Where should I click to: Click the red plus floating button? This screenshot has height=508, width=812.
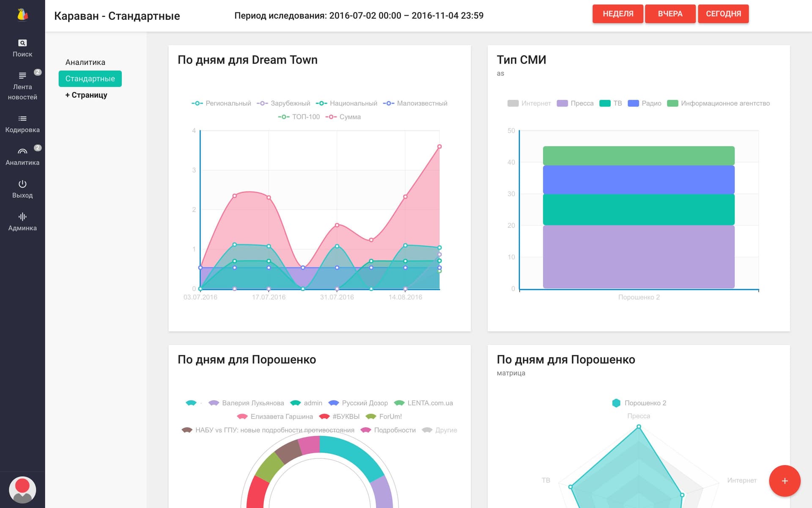[785, 481]
